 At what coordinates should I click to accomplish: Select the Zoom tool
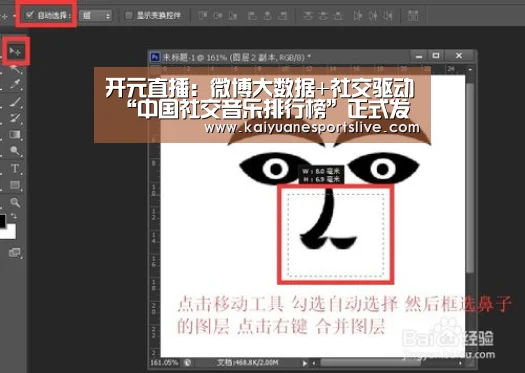[15, 202]
